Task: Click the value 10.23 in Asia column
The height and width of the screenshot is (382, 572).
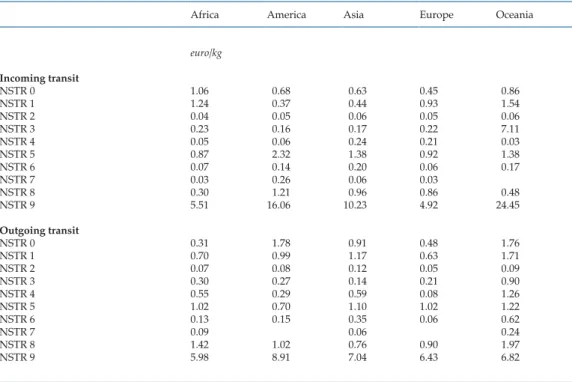Action: (355, 205)
